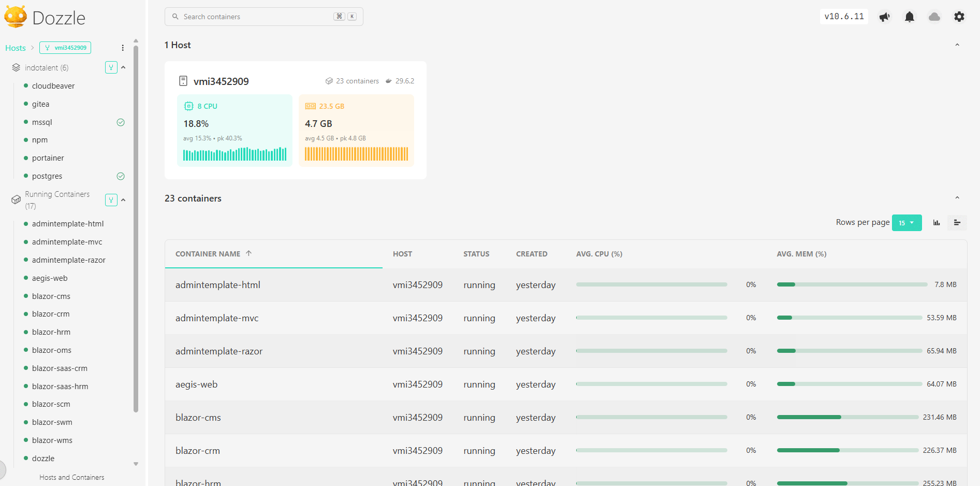The height and width of the screenshot is (486, 980).
Task: Open blazor-wms container in sidebar
Action: tap(52, 440)
